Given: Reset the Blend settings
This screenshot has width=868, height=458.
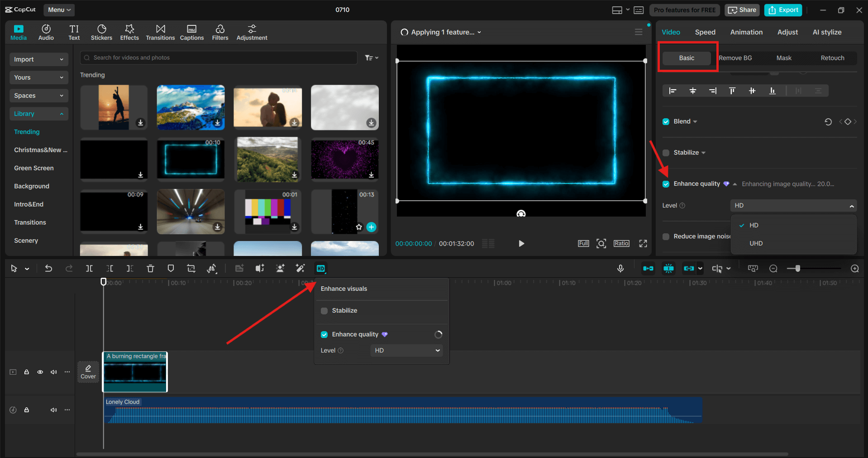Looking at the screenshot, I should [828, 121].
